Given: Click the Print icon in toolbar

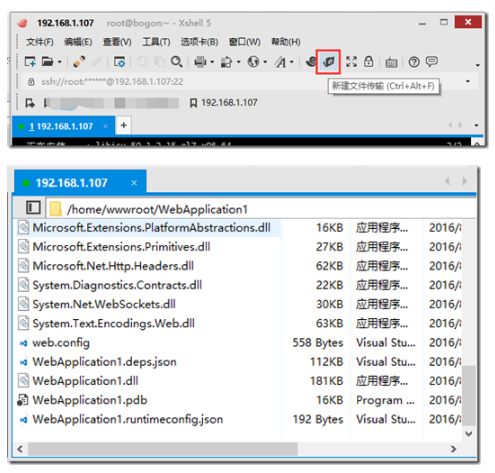Looking at the screenshot, I should point(200,62).
